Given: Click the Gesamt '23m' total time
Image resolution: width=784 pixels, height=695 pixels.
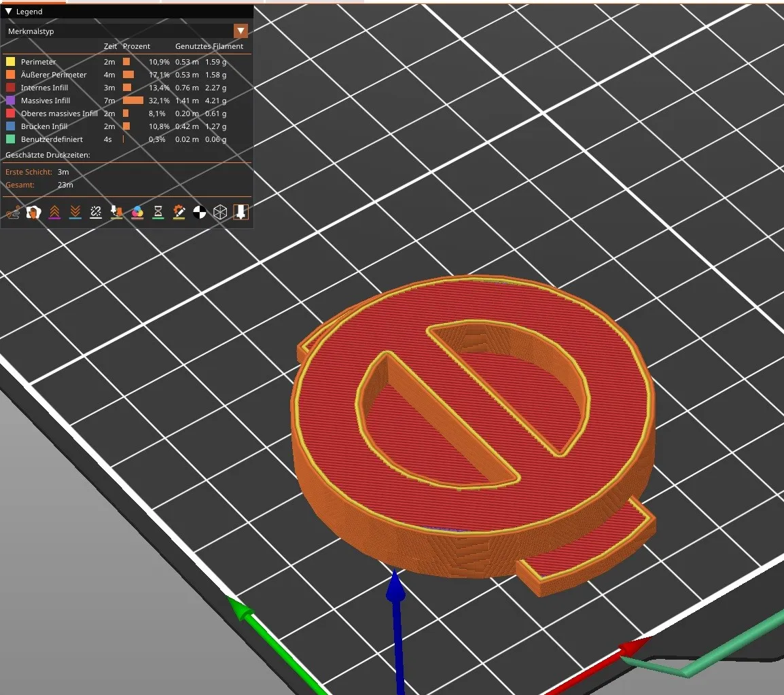Looking at the screenshot, I should coord(65,185).
